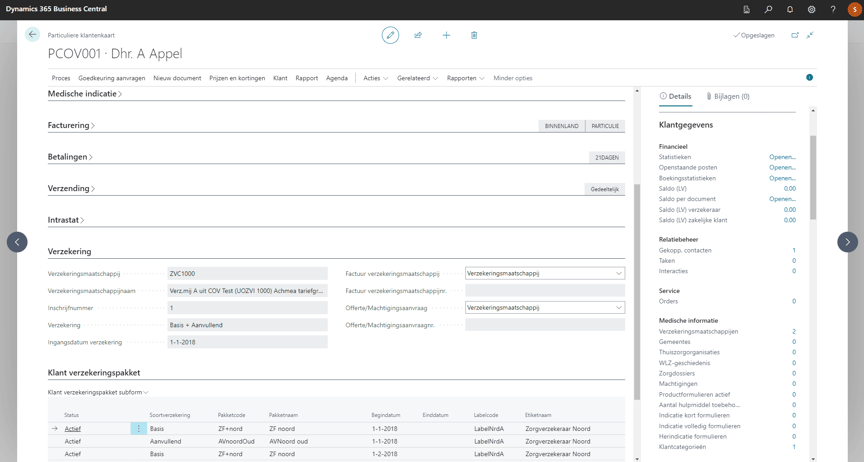The height and width of the screenshot is (462, 864).
Task: Click first Actief status link
Action: point(72,428)
